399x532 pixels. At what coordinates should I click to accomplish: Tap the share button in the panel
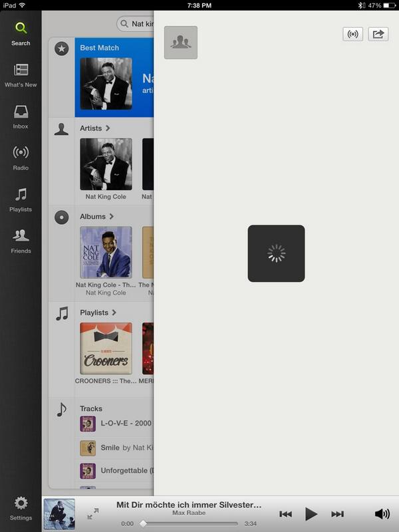tap(378, 35)
